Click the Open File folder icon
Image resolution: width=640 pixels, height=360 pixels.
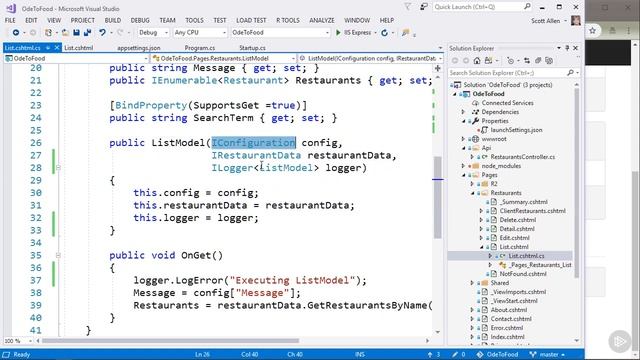[x=65, y=33]
